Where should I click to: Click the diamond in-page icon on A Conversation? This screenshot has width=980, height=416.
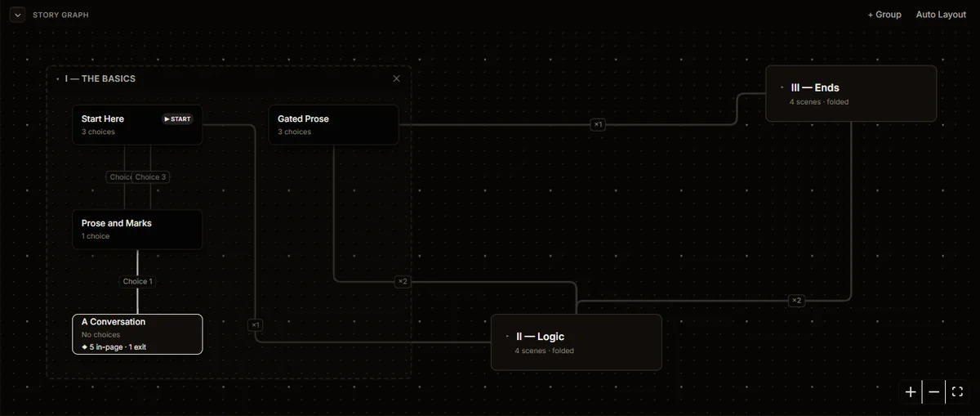[x=84, y=347]
